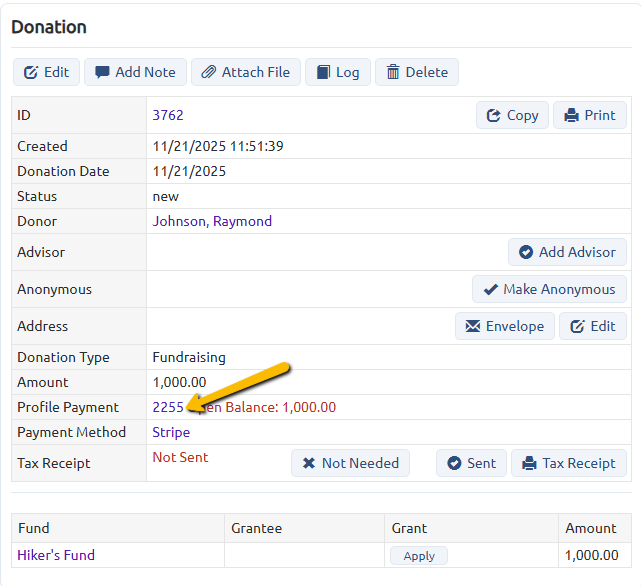Click the Edit button in the Donation toolbar
The image size is (641, 586).
click(46, 72)
